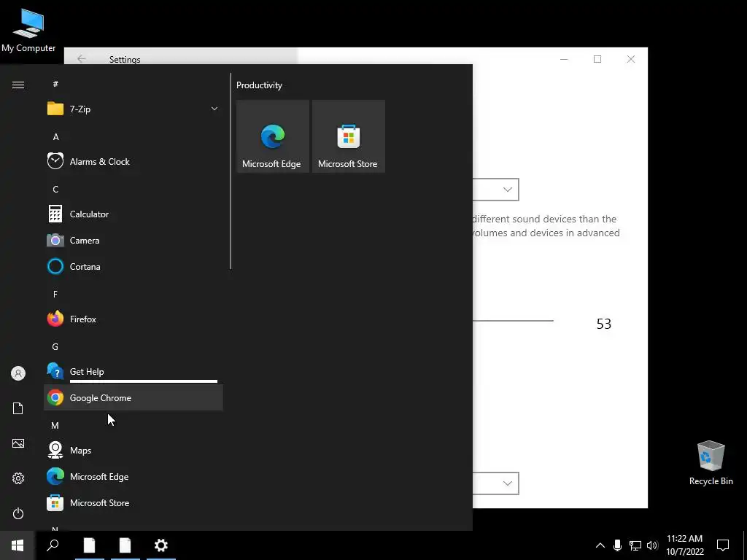Open Microsoft Edge in the app list
747x560 pixels.
click(x=133, y=477)
